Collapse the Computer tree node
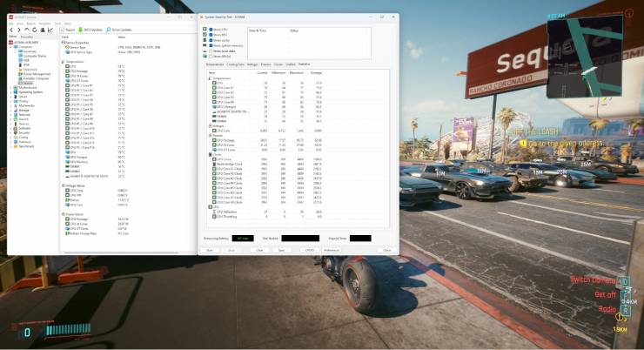 (10, 47)
